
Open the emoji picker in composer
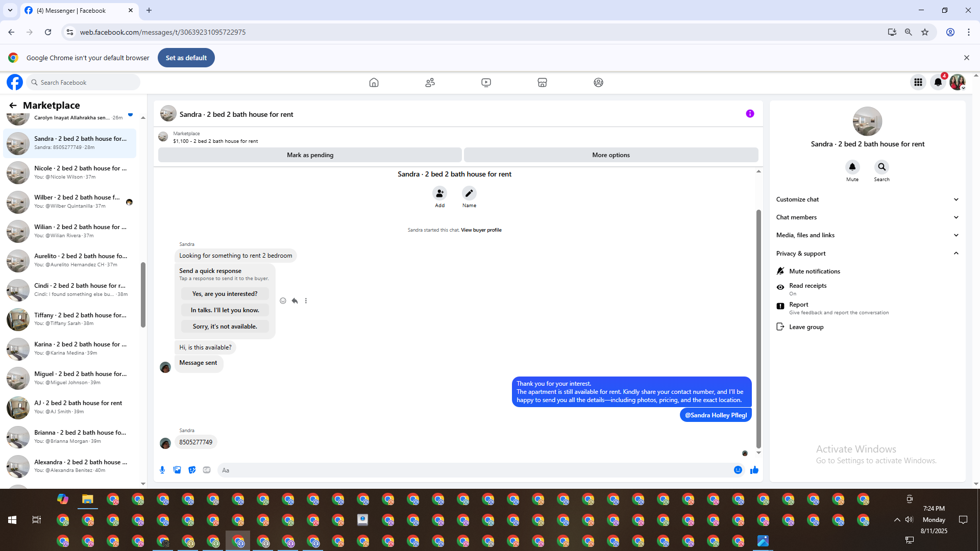click(x=738, y=470)
